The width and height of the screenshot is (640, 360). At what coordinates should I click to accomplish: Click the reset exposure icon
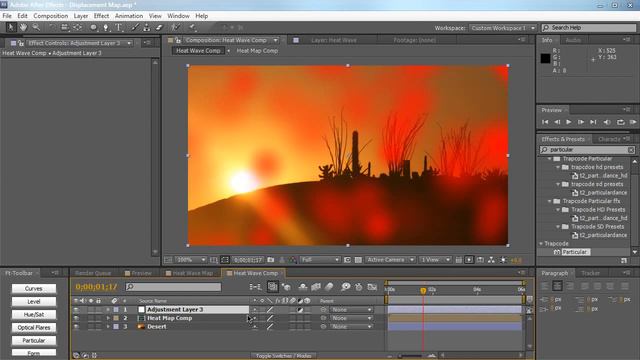tap(503, 260)
